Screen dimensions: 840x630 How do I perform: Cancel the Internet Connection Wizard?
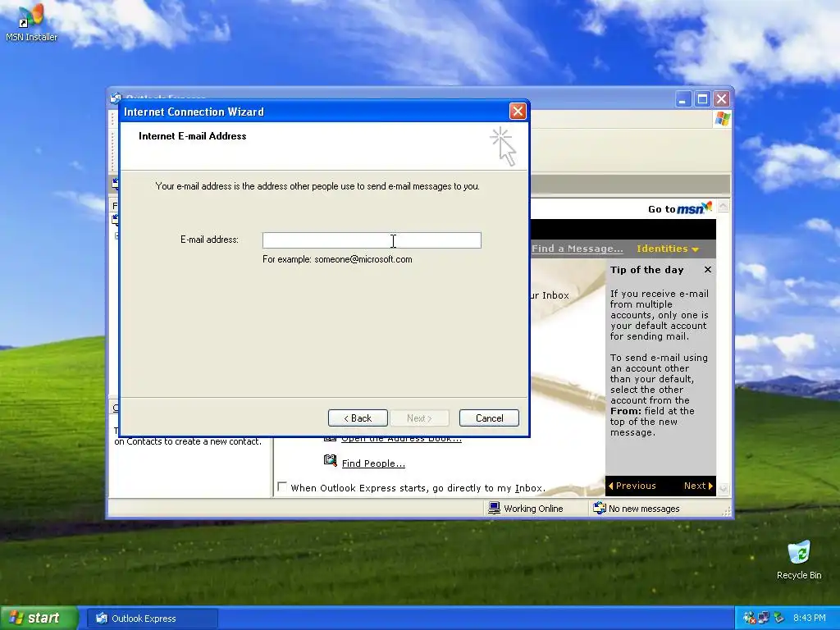click(x=489, y=418)
